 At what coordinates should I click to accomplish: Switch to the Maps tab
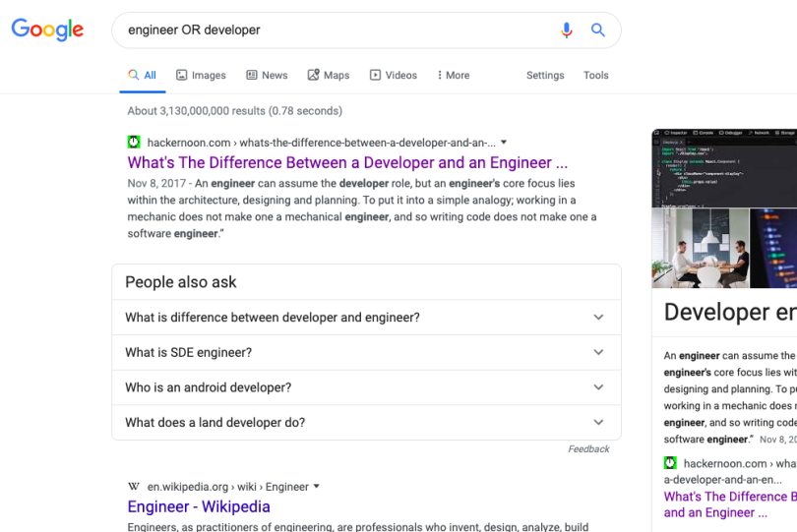pyautogui.click(x=329, y=75)
